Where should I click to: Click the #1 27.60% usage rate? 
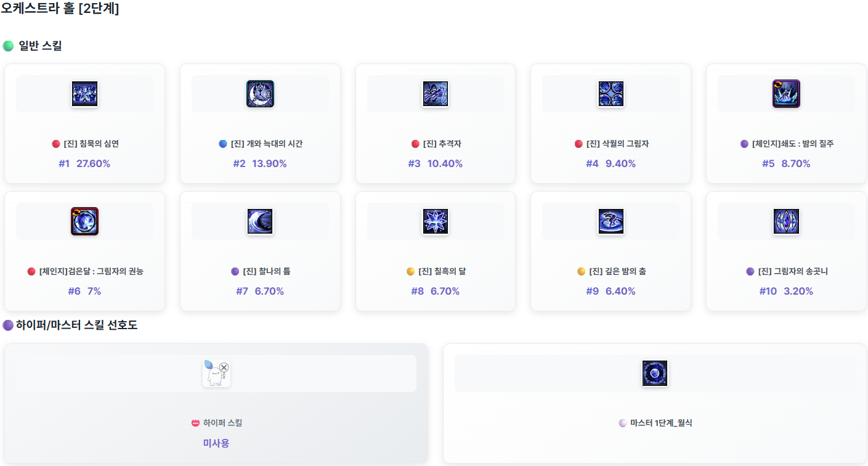(x=84, y=163)
